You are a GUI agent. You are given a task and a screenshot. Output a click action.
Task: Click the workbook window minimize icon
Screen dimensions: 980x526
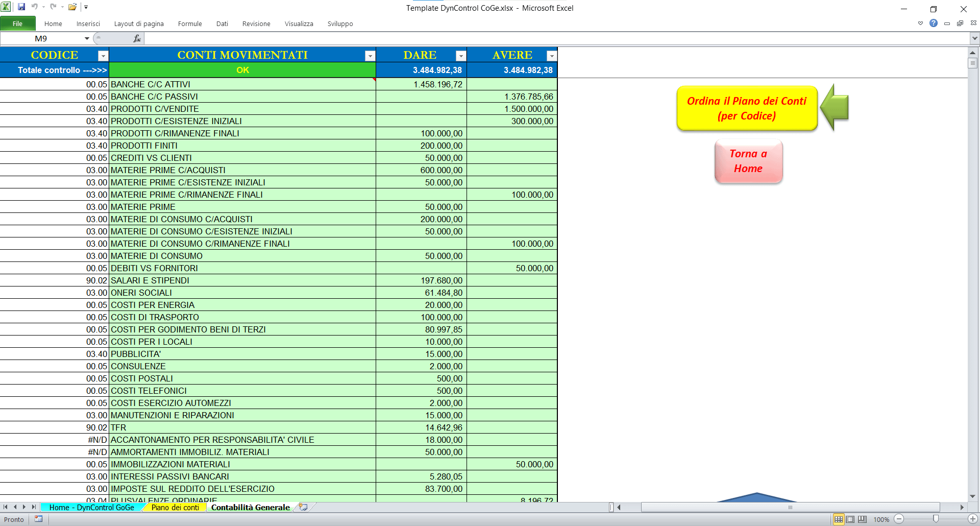[x=947, y=23]
